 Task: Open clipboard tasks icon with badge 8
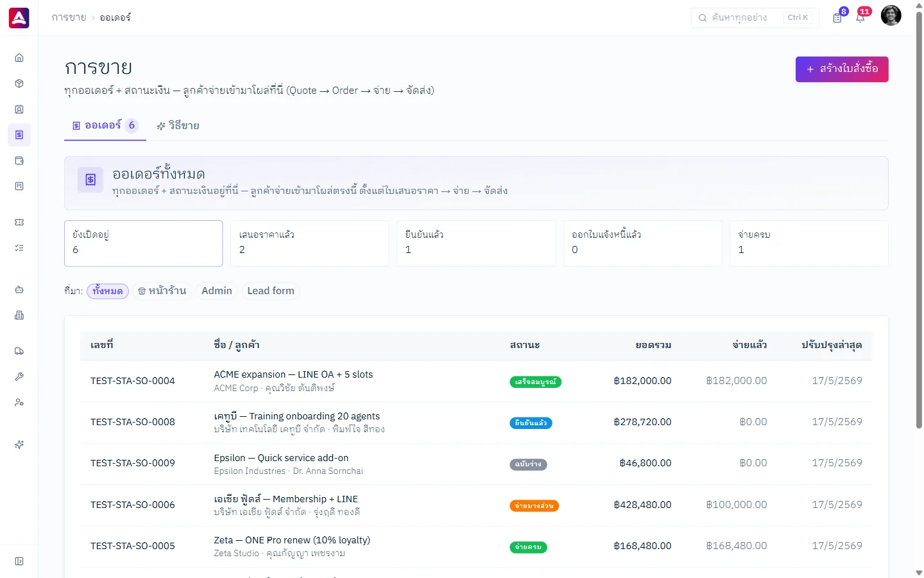pos(837,18)
